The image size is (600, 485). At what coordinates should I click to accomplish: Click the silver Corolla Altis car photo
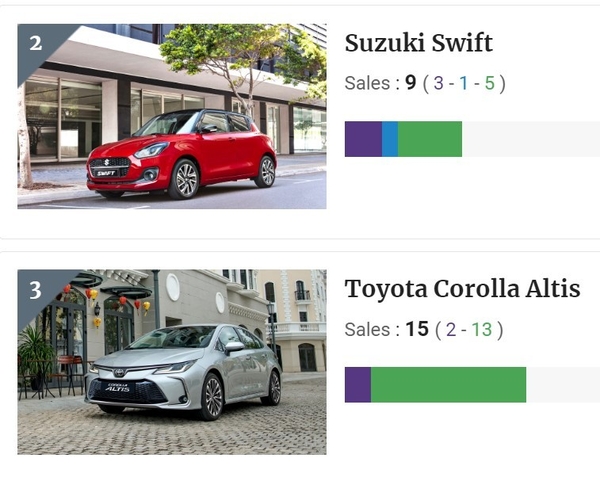click(172, 362)
